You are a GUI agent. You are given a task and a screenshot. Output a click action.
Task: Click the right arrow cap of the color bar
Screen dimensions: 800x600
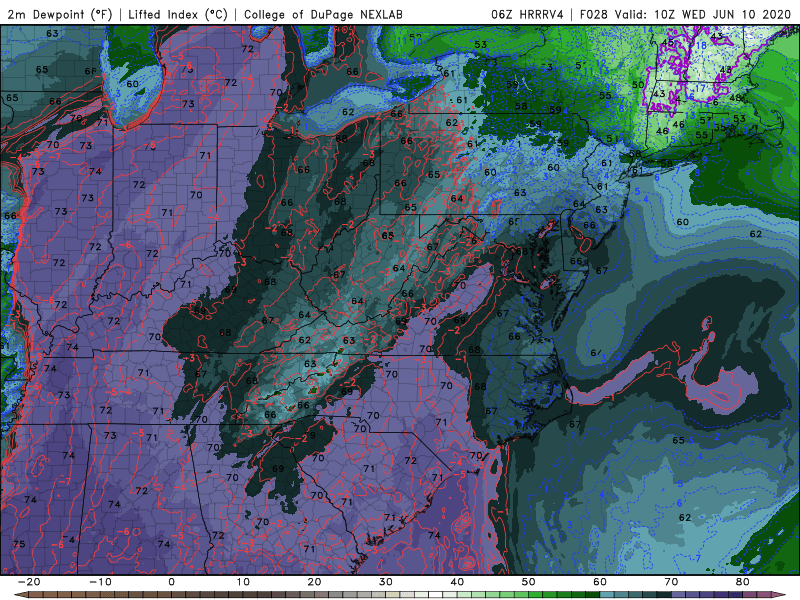click(780, 595)
